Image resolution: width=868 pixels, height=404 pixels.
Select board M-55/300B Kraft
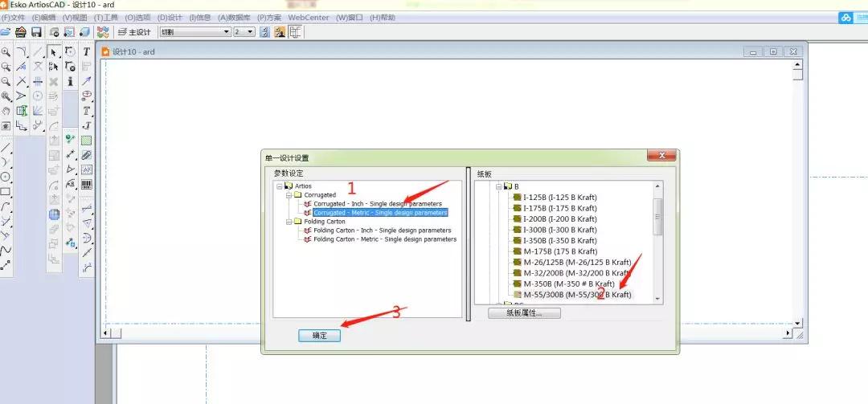[577, 295]
